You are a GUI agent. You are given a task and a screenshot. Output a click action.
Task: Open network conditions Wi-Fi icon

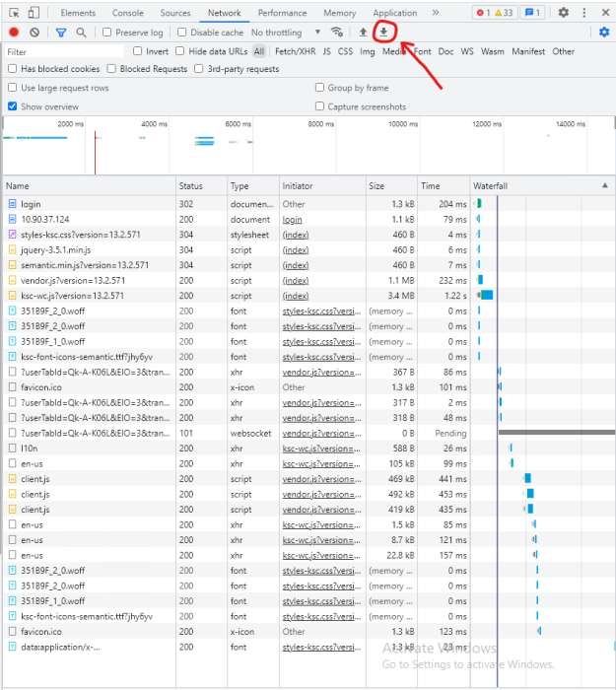click(337, 33)
